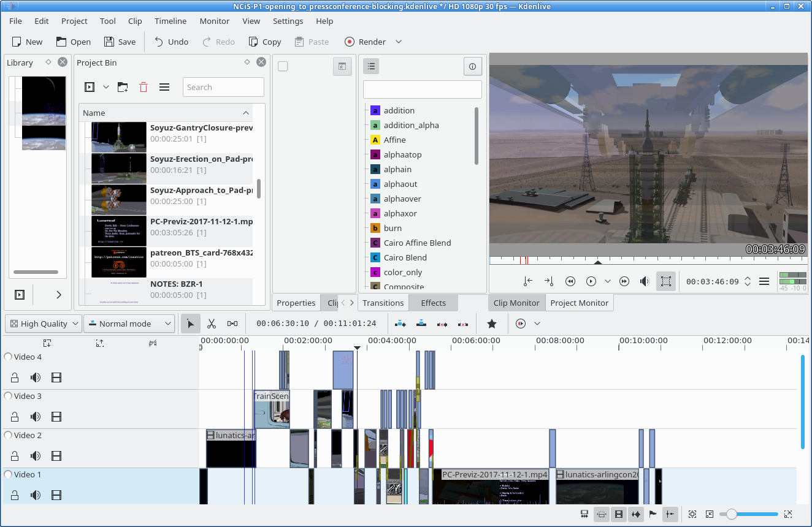Screen dimensions: 812x527
Task: Activate the spacer tool
Action: tap(232, 324)
